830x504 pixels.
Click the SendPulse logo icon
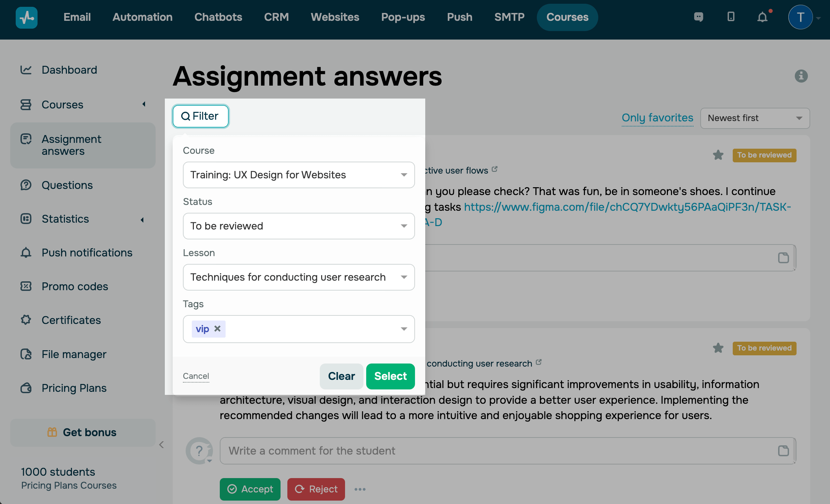point(27,17)
